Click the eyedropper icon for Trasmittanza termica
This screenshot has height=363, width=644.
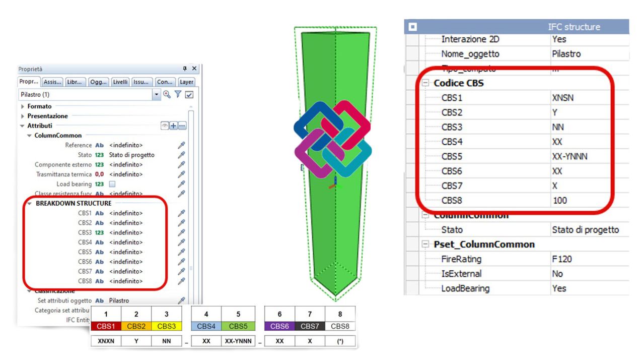tap(181, 174)
